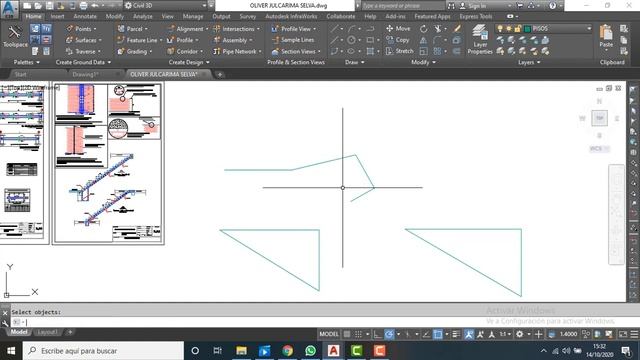Open the PISOS layer dropdown
This screenshot has width=640, height=360.
click(x=589, y=29)
